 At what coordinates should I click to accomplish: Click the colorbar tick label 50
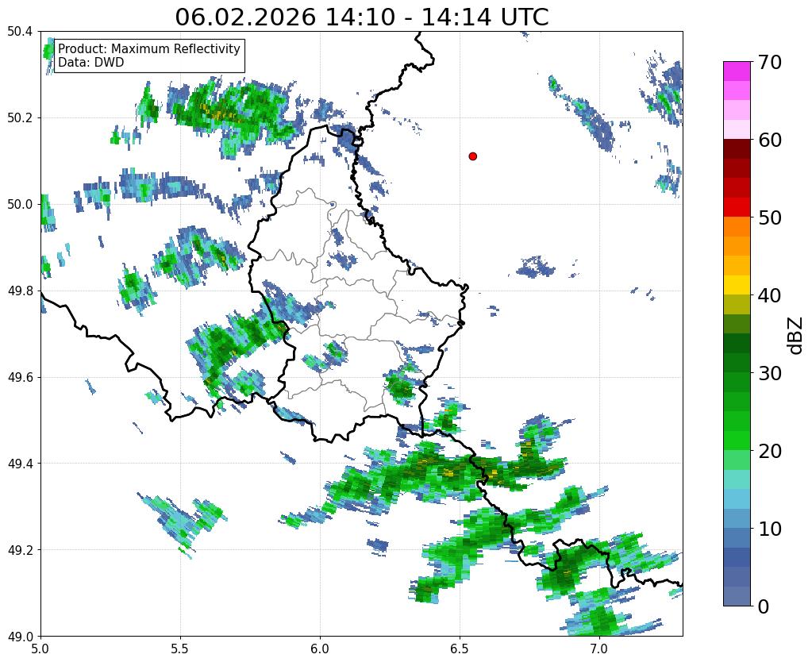[x=769, y=217]
